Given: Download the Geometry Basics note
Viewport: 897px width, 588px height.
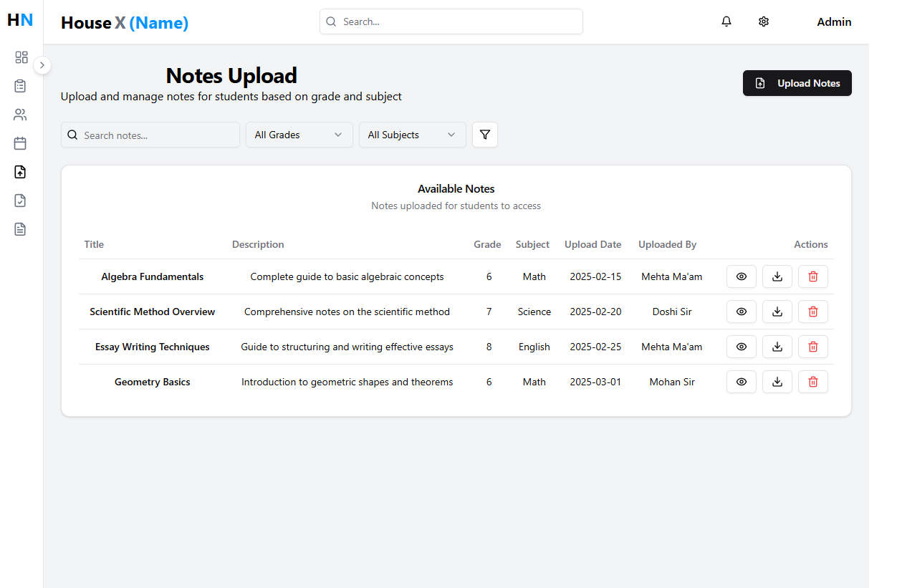Looking at the screenshot, I should [777, 382].
